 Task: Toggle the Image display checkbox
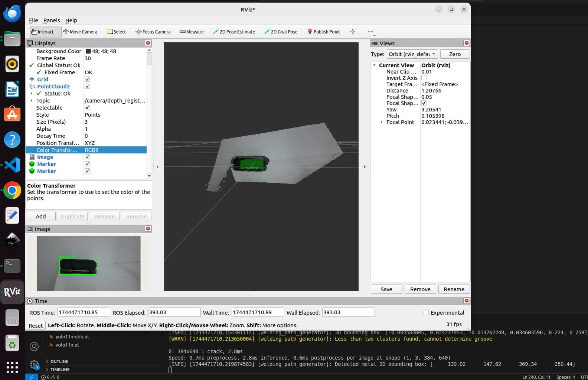[x=87, y=157]
